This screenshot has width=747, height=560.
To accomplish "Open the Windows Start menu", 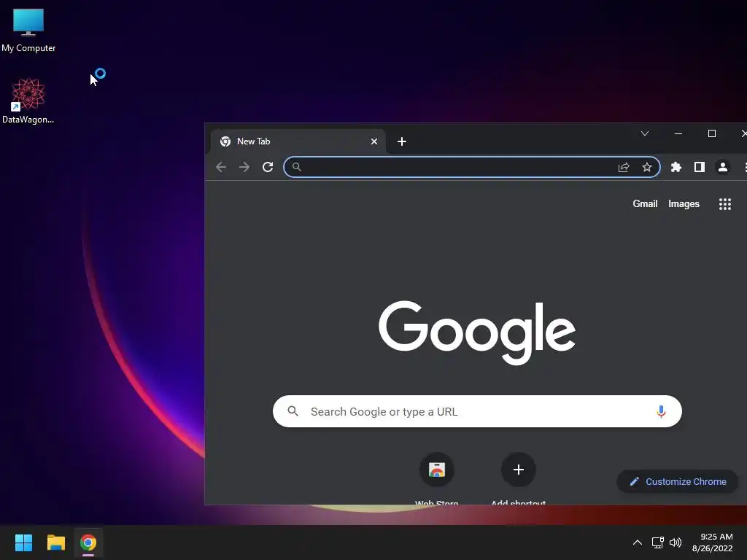I will (x=23, y=542).
